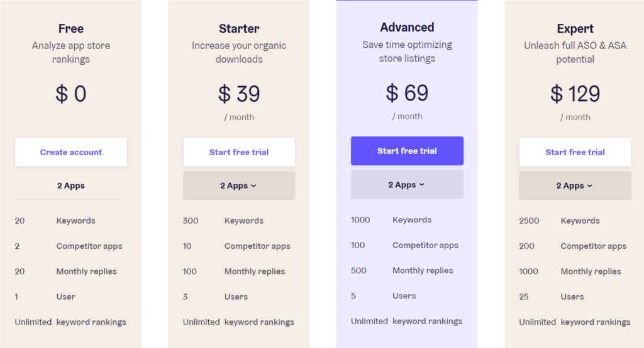The height and width of the screenshot is (348, 644).
Task: Select the Free plan heading
Action: pos(71,29)
